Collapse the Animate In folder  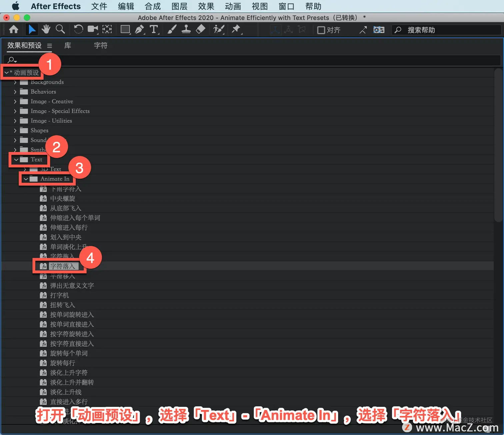[26, 179]
